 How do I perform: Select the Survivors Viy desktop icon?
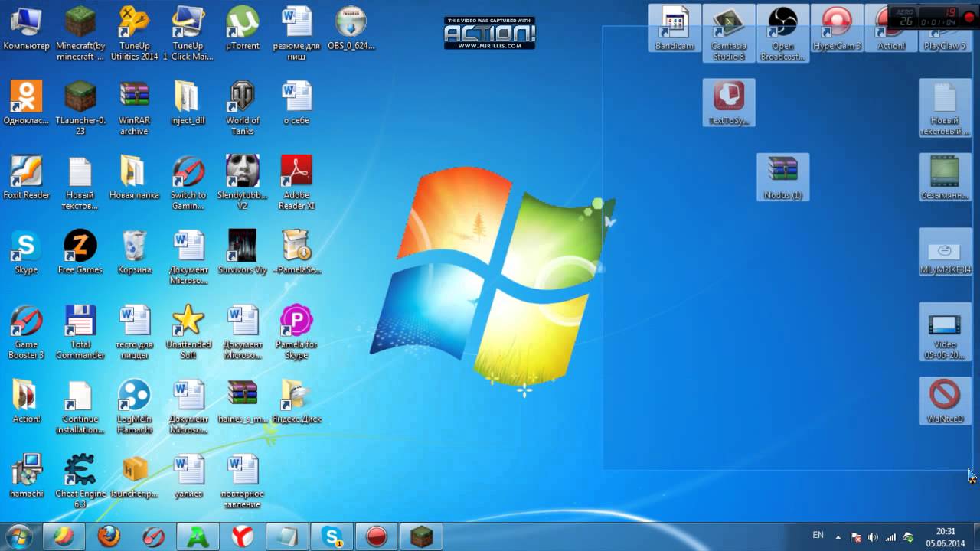(243, 252)
